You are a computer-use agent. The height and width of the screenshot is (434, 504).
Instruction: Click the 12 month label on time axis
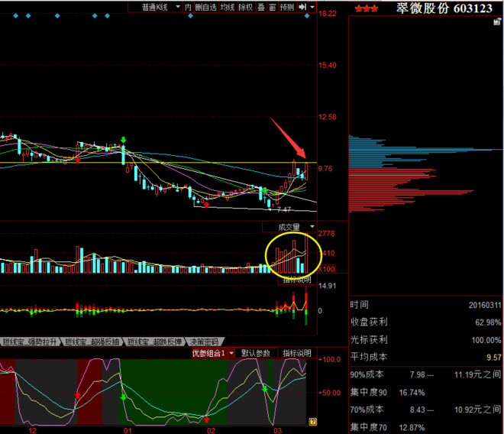click(33, 430)
